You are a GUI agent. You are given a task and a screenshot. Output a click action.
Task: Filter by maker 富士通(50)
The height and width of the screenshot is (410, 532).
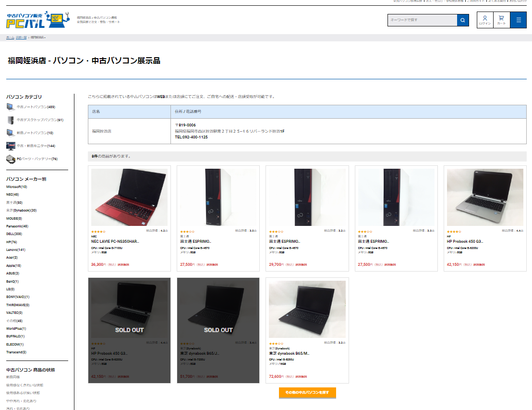[x=14, y=202]
